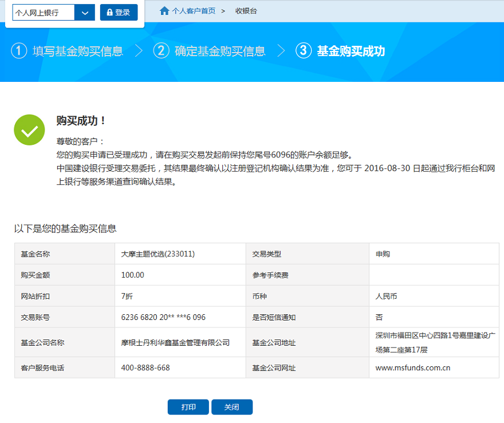Select the 基金购买成功 step

pyautogui.click(x=351, y=51)
